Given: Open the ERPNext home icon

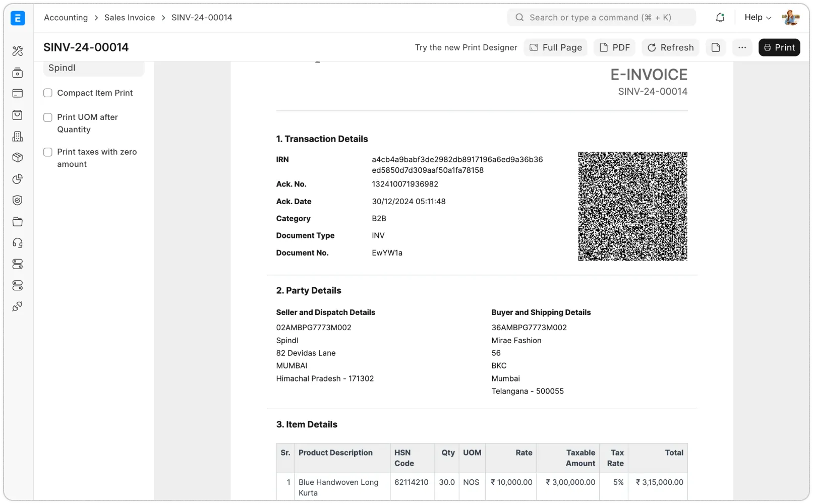Looking at the screenshot, I should point(18,18).
